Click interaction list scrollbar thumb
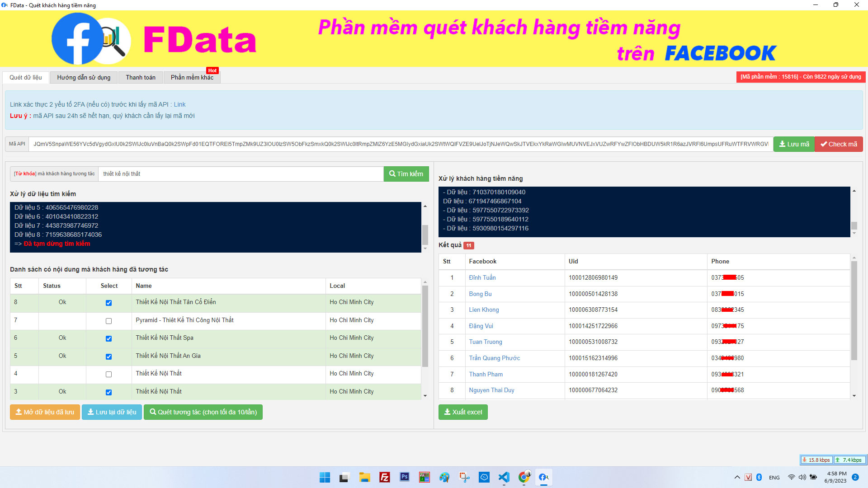The height and width of the screenshot is (488, 868). 425,326
